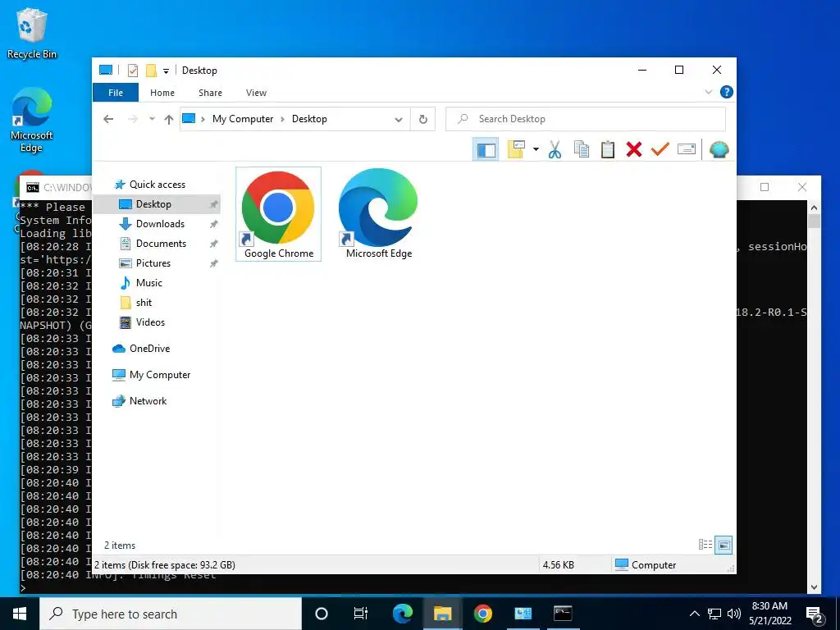840x630 pixels.
Task: Switch to Large icons view layout
Action: [724, 546]
